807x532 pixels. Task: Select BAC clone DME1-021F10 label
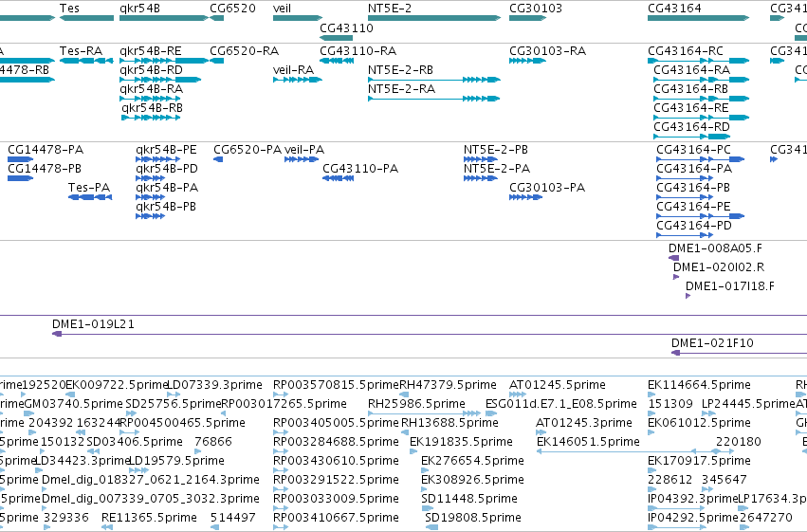712,343
